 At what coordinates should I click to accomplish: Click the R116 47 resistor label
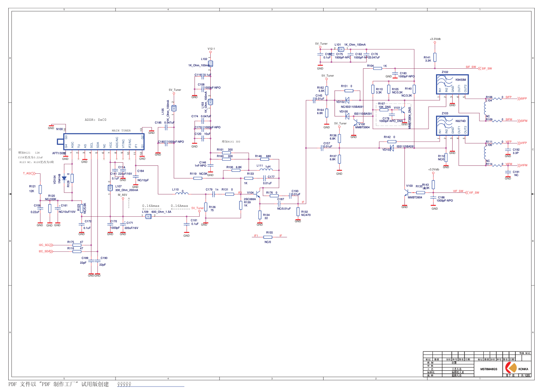tap(75, 248)
